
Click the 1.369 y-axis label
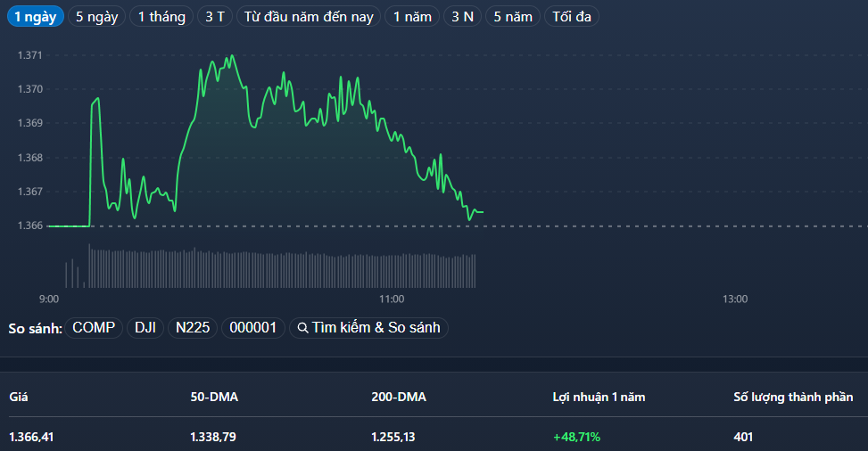[30, 123]
